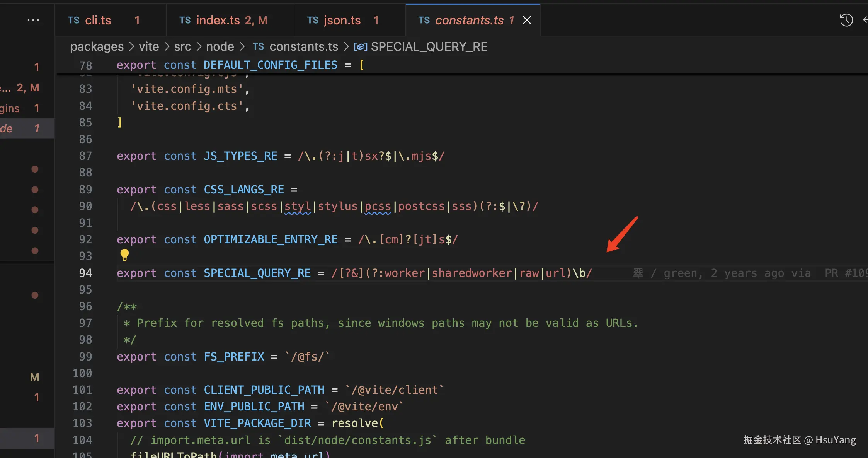868x458 pixels.
Task: Click the TS icon on json.ts tab
Action: (x=313, y=20)
